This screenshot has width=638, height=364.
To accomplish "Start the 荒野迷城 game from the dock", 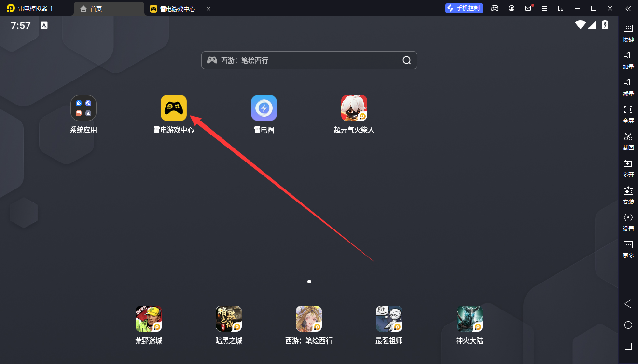I will click(149, 319).
